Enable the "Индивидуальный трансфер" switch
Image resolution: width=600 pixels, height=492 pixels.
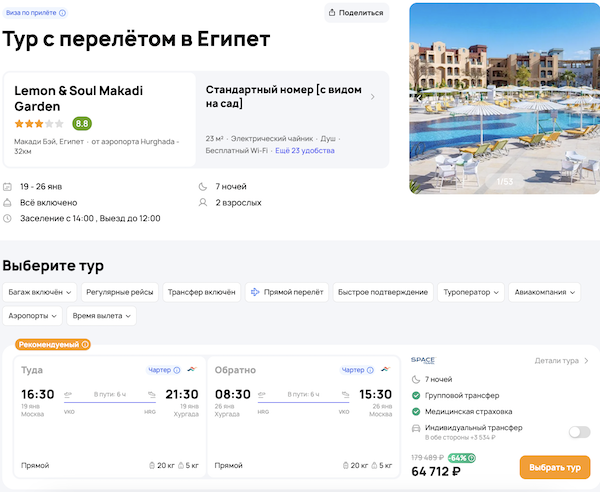point(578,432)
